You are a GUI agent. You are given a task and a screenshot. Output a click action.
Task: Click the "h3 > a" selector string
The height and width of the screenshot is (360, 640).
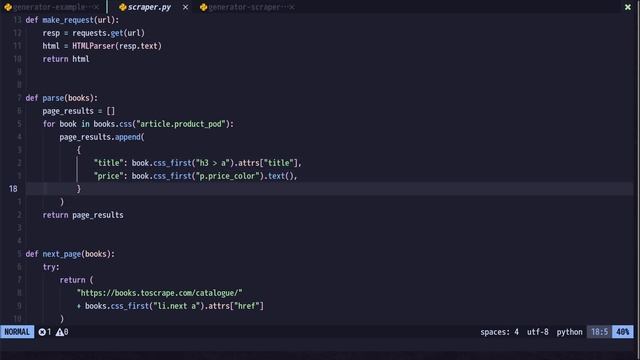(x=213, y=163)
